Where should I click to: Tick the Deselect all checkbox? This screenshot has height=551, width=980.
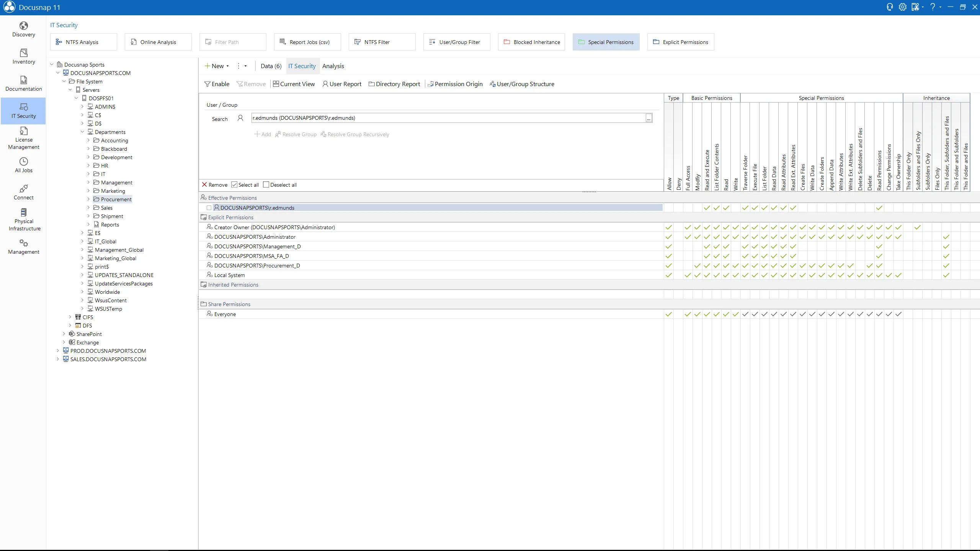coord(266,185)
